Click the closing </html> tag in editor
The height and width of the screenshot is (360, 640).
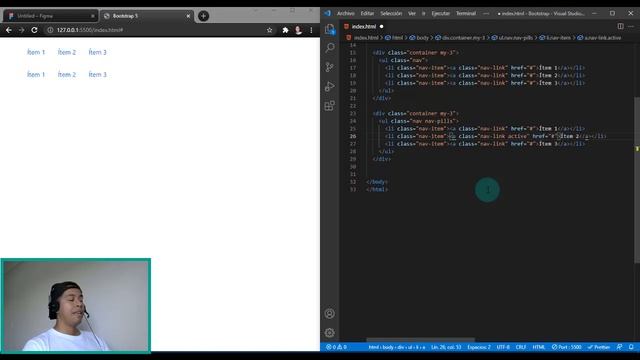pos(377,189)
